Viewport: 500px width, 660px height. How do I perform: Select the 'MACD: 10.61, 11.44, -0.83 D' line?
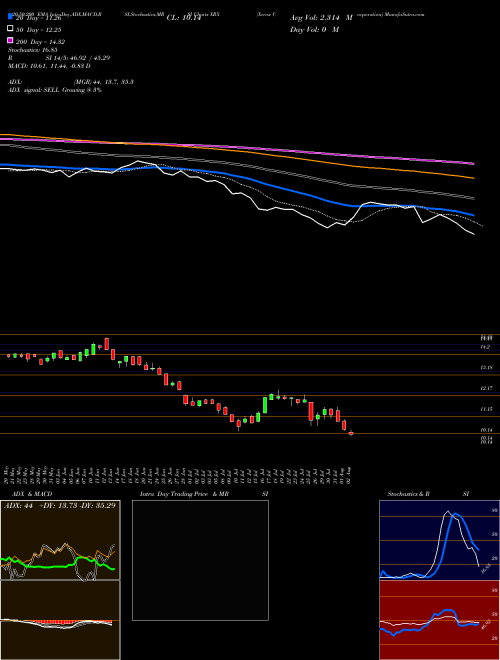click(x=49, y=66)
